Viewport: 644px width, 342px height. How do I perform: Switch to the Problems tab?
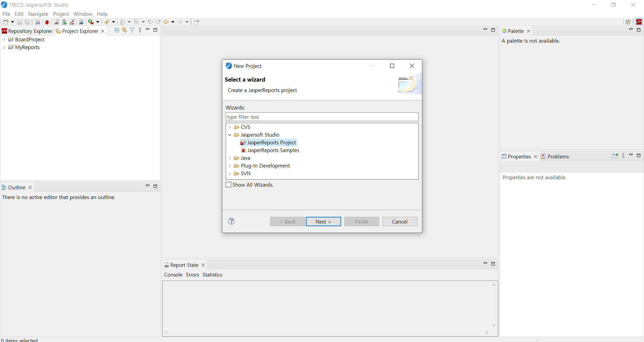click(555, 156)
